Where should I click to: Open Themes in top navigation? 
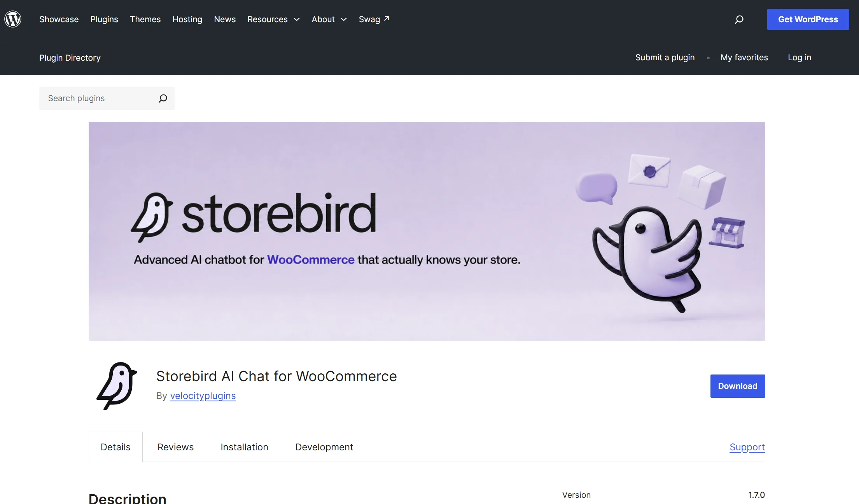tap(145, 19)
